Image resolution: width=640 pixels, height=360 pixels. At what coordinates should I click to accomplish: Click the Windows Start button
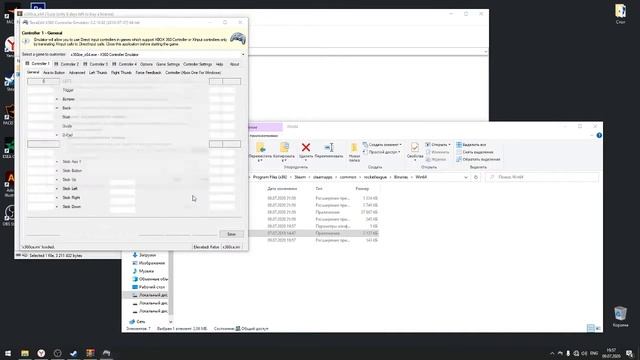[x=8, y=353]
